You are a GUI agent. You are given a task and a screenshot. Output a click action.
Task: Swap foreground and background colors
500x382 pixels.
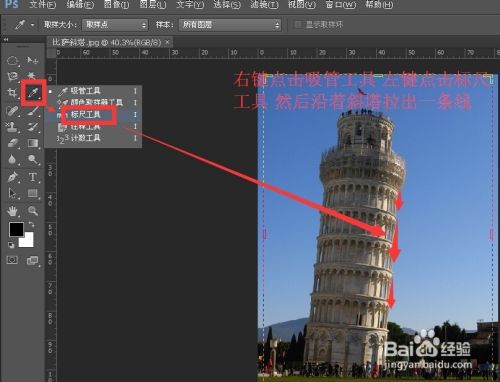coord(31,224)
